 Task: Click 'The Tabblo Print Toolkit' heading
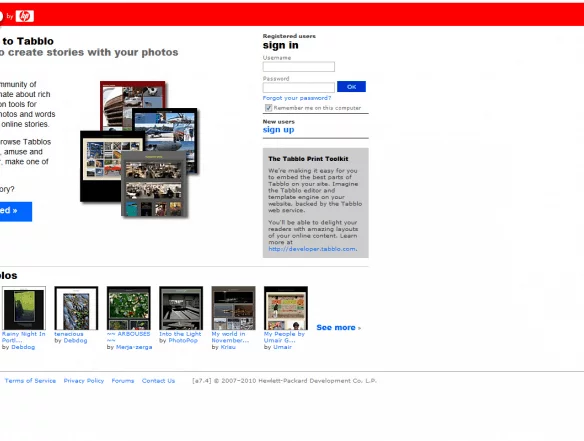click(x=308, y=159)
